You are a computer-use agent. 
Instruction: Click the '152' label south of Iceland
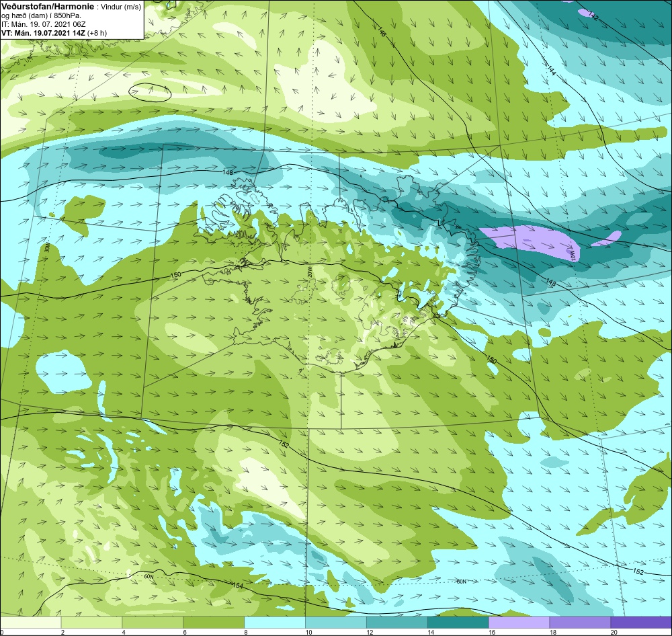coord(284,444)
